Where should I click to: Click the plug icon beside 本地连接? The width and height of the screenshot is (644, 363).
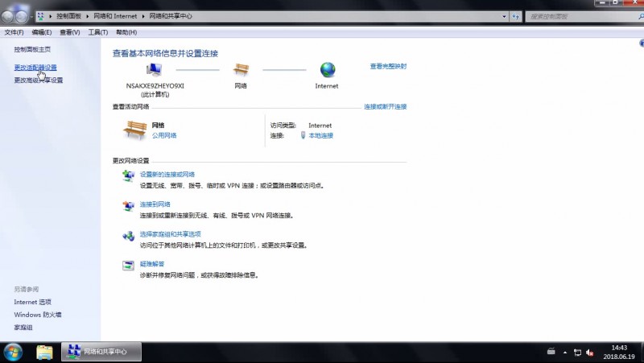coord(303,135)
